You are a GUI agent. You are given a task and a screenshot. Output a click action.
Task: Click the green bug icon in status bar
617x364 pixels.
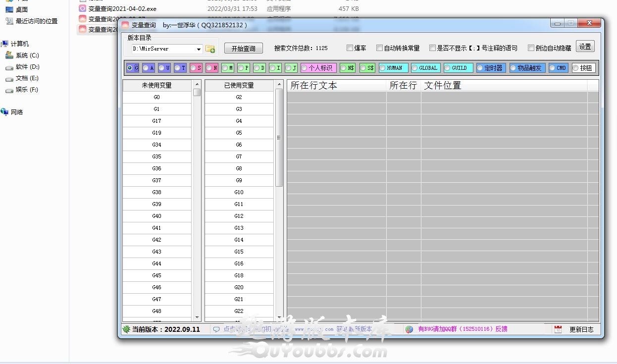(x=126, y=329)
